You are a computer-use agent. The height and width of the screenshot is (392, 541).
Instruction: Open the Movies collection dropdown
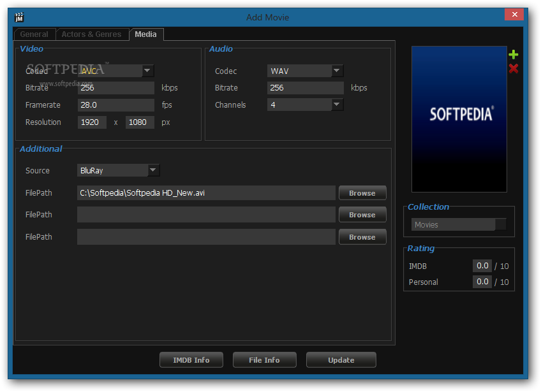(x=459, y=224)
